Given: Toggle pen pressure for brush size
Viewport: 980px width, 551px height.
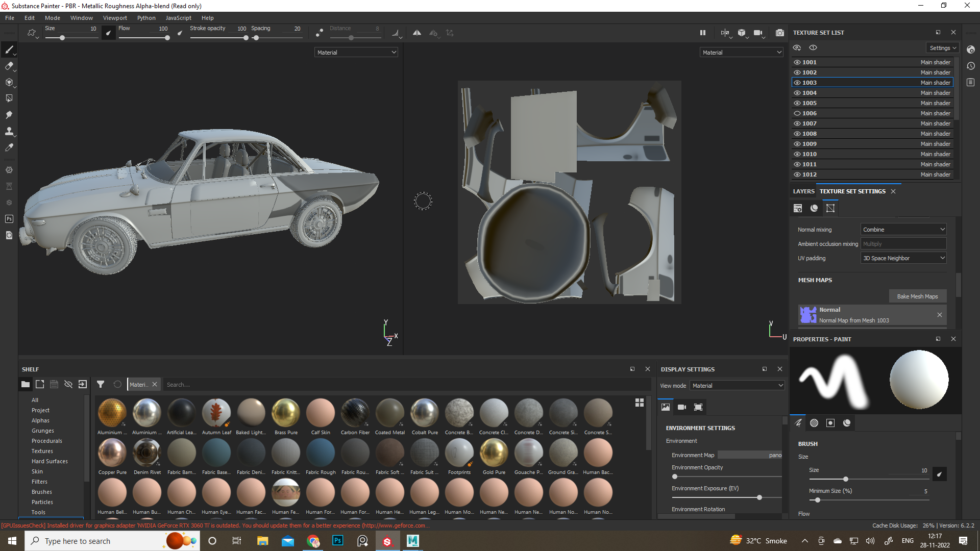Looking at the screenshot, I should click(108, 33).
